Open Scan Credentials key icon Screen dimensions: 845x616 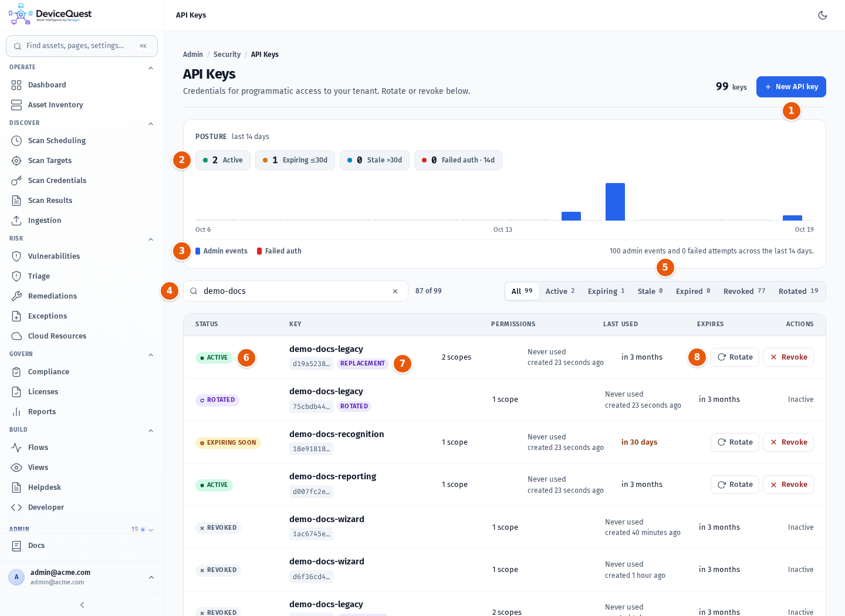coord(16,181)
